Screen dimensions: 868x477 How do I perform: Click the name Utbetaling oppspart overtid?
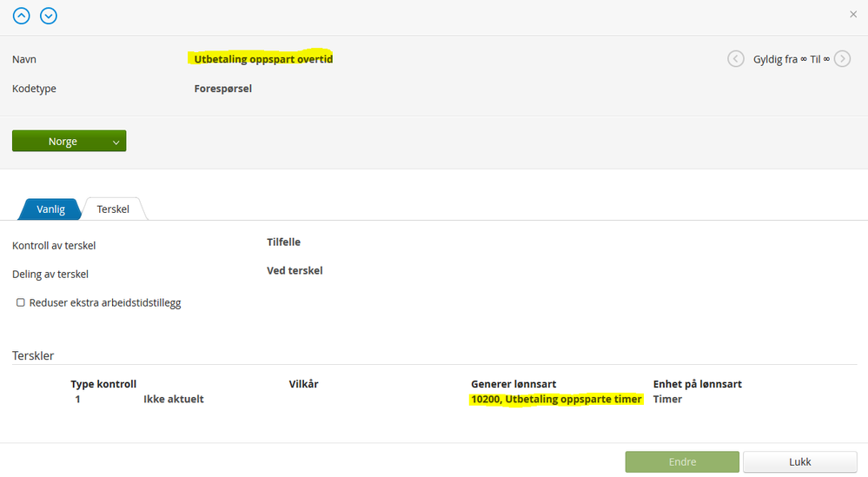click(263, 59)
